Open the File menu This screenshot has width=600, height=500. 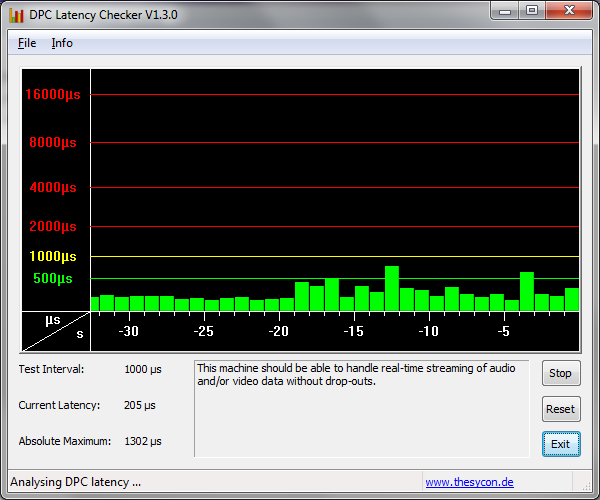pyautogui.click(x=27, y=43)
